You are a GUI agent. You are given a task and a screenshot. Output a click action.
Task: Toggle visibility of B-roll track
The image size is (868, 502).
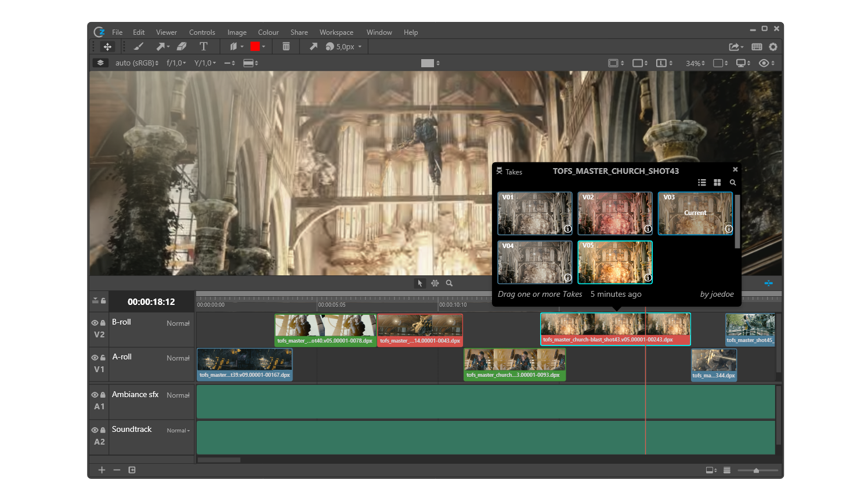click(95, 323)
